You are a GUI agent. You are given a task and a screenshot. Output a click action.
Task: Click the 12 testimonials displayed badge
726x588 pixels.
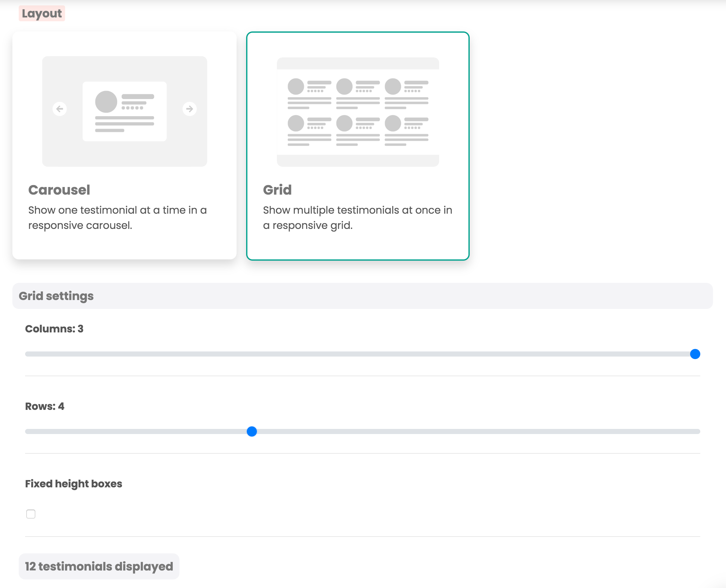[99, 566]
